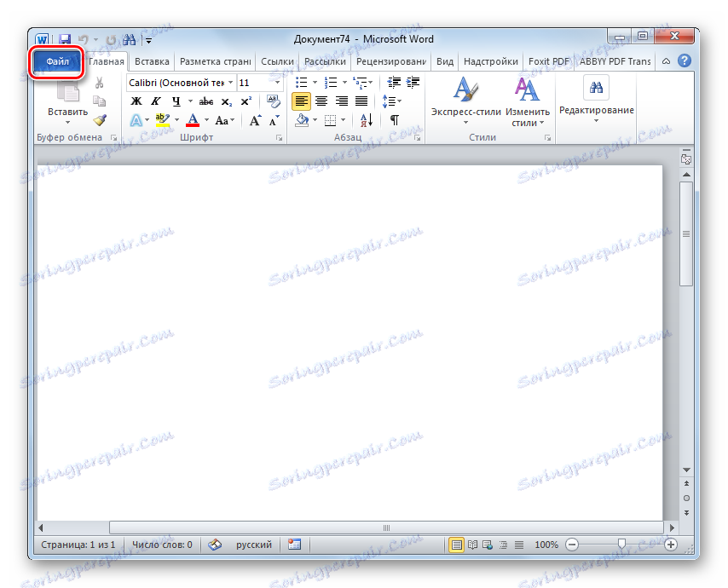The width and height of the screenshot is (728, 588).
Task: Cut selection with the scissors icon
Action: click(x=99, y=83)
